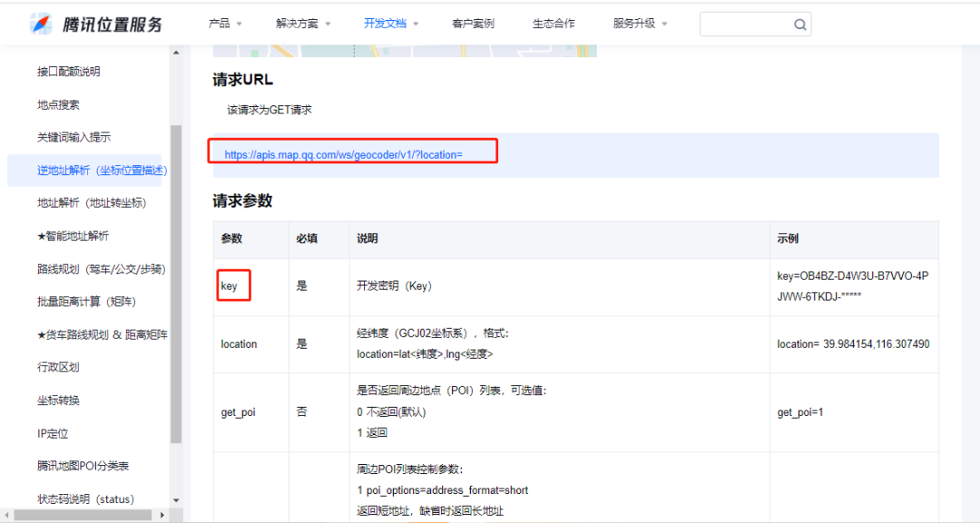This screenshot has width=980, height=523.
Task: Click the sidebar scrollbar up arrow
Action: (x=177, y=52)
